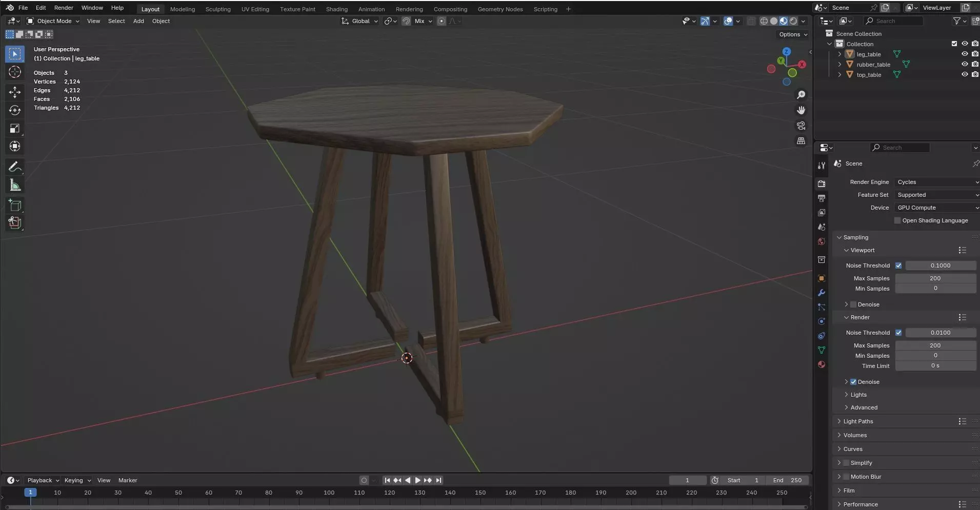Select the Annotate pencil tool
The width and height of the screenshot is (980, 510).
15,167
